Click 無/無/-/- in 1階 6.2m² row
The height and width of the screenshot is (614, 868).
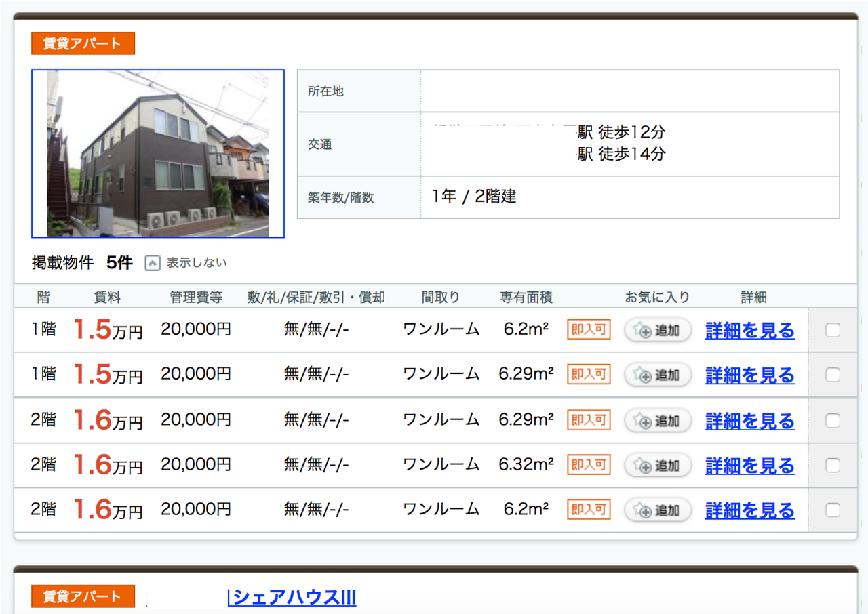tap(316, 329)
